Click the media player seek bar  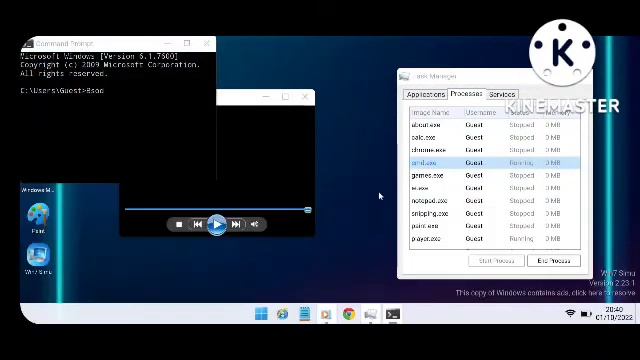(x=218, y=209)
